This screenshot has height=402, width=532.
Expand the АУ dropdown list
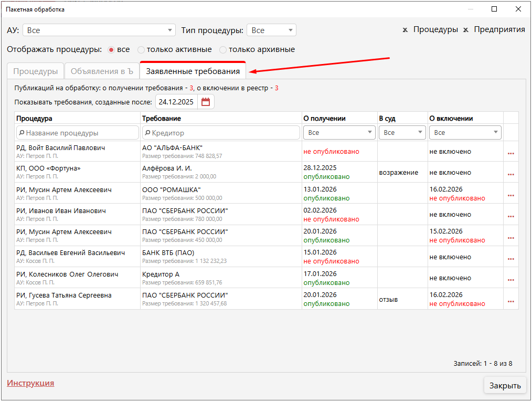click(99, 30)
